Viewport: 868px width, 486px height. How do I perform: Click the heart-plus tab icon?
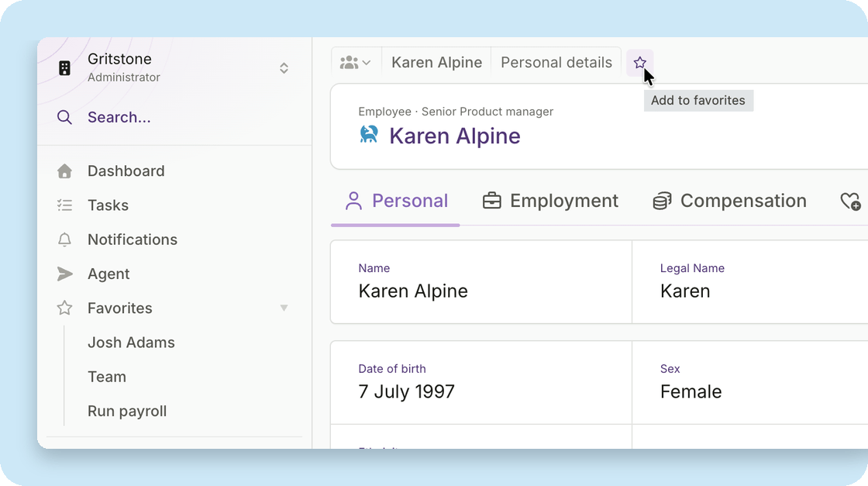(x=851, y=201)
